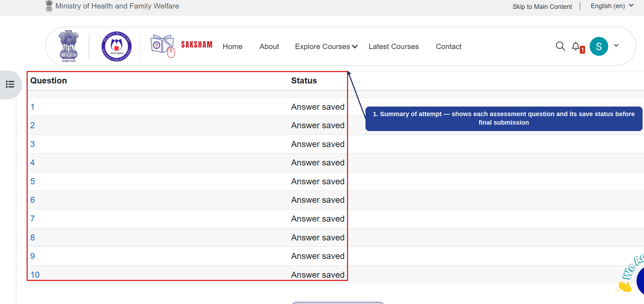The image size is (644, 304).
Task: Open question 5 link
Action: click(x=32, y=181)
